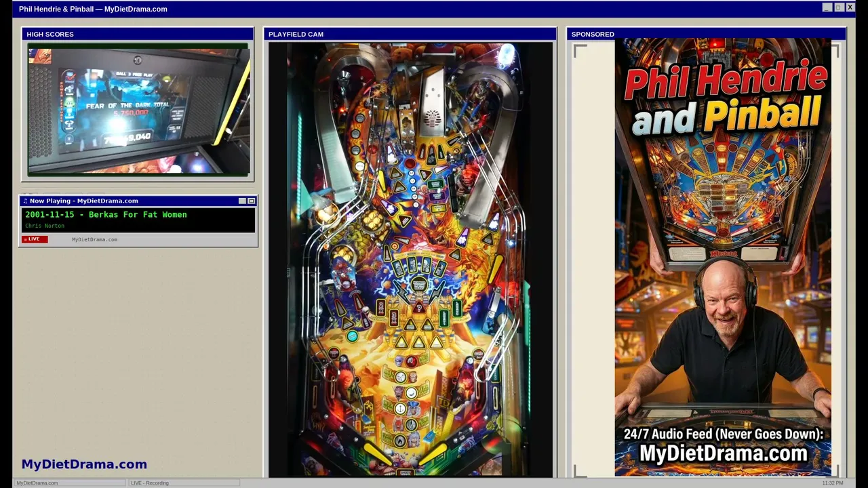Image resolution: width=868 pixels, height=488 pixels.
Task: Close the Phil Hendrie & Pinball window
Action: (850, 7)
